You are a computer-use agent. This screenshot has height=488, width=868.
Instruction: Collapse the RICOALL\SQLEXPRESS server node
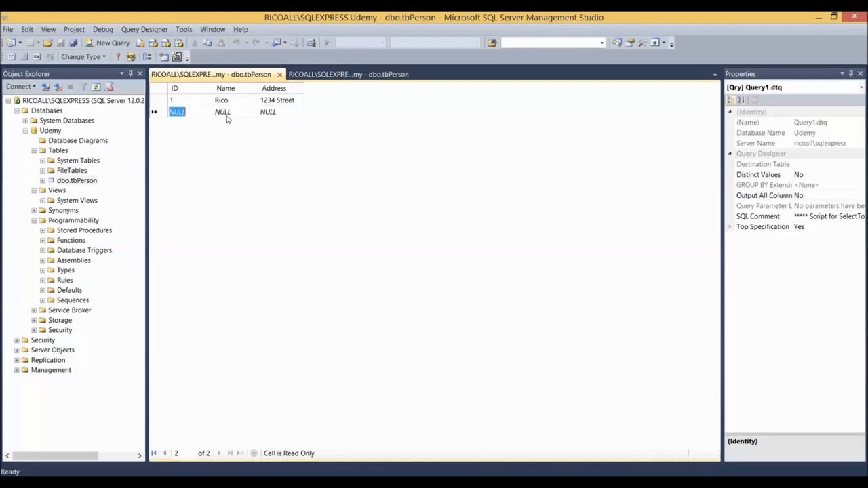[8, 100]
